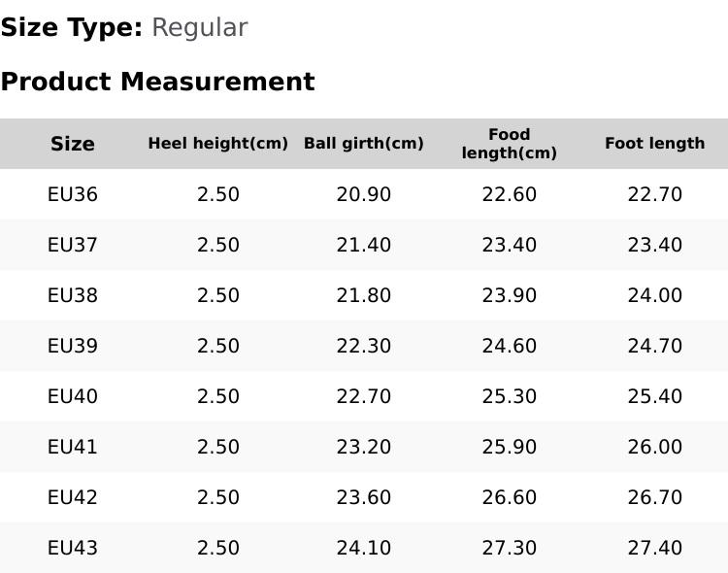
Task: Click the EU40 size label
Action: [x=73, y=396]
